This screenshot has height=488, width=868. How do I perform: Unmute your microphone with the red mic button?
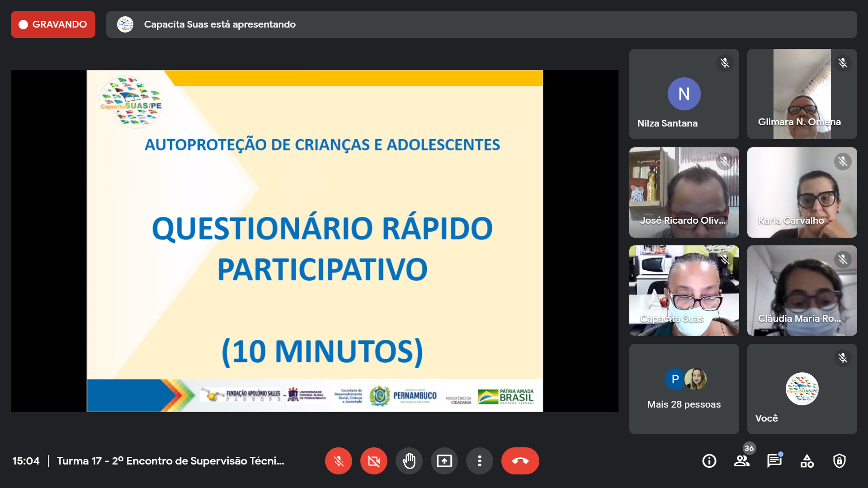click(x=339, y=461)
